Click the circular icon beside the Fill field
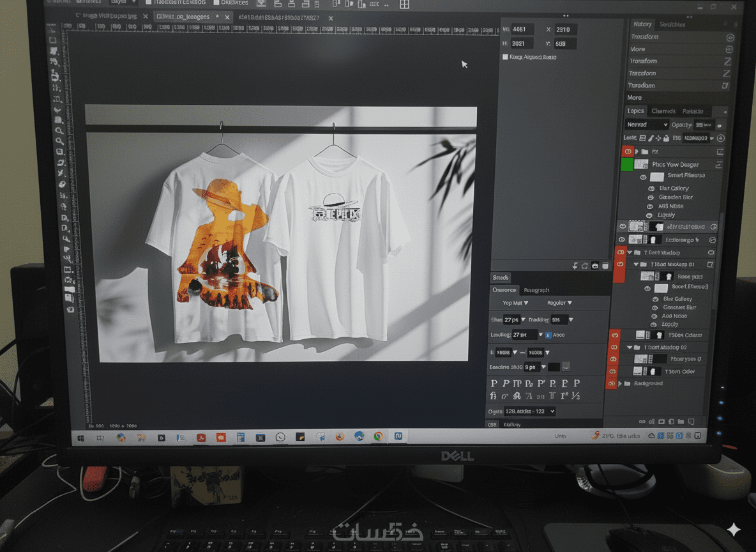 pos(721,138)
